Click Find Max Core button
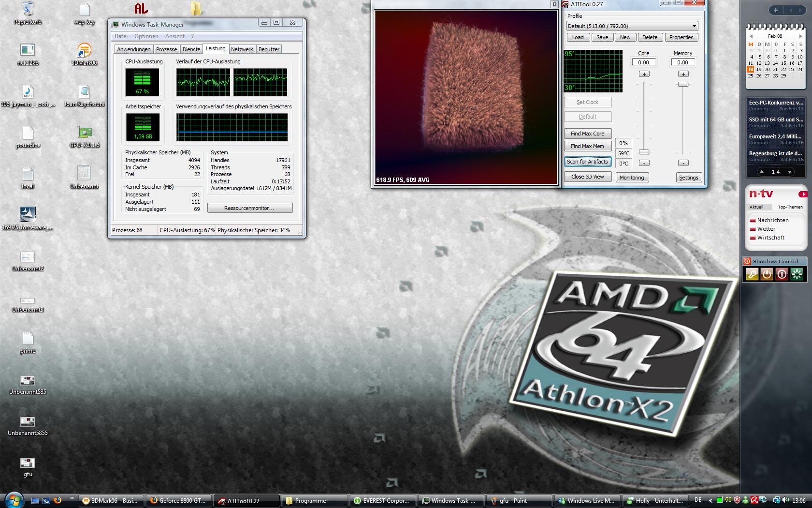Screen dimensions: 812x508 point(588,134)
